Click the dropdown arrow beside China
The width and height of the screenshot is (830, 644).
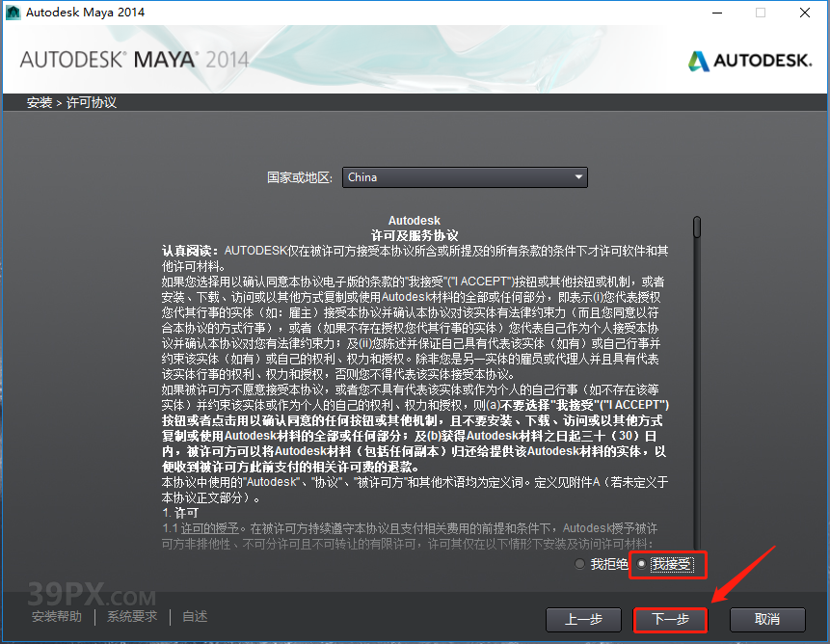pyautogui.click(x=578, y=177)
